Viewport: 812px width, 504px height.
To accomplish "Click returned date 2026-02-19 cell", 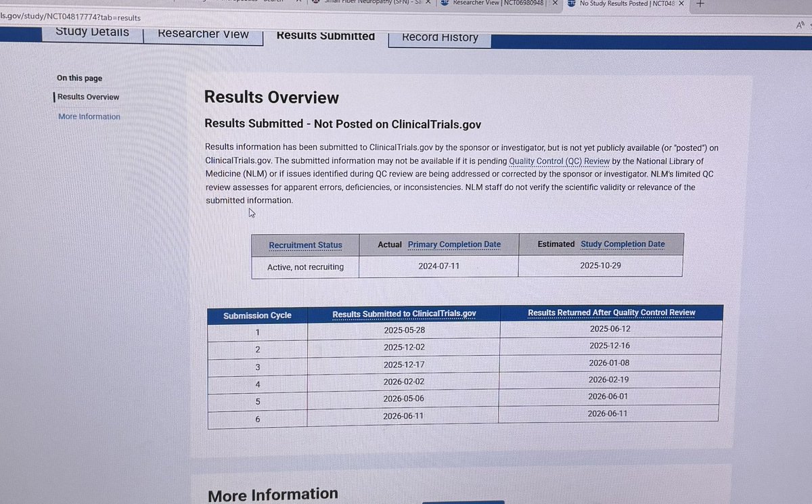I will [609, 380].
